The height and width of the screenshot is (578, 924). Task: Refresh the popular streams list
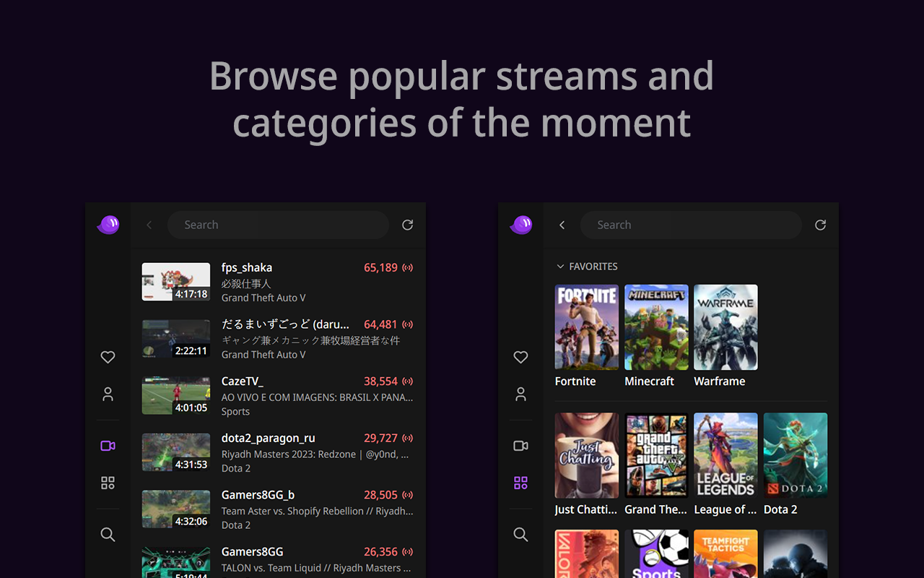(407, 225)
